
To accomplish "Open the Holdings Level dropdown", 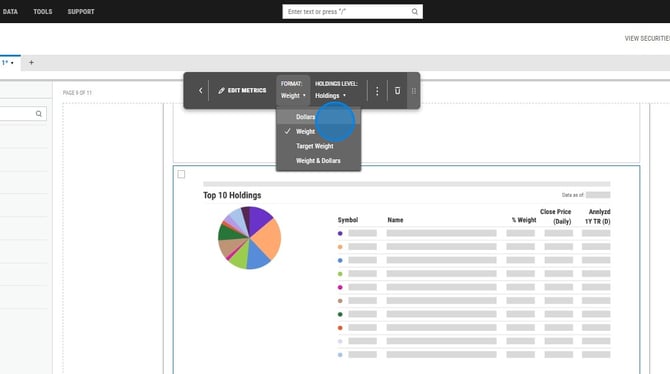I will click(x=336, y=90).
